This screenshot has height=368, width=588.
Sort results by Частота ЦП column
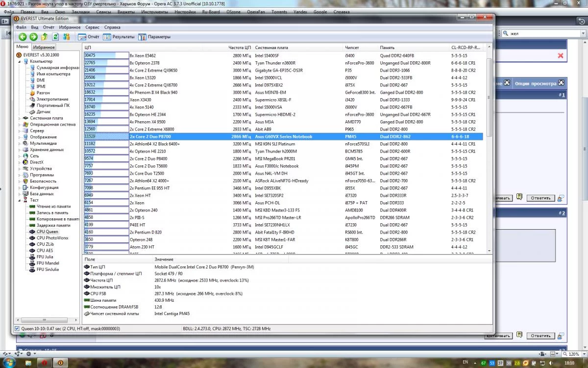pyautogui.click(x=240, y=48)
